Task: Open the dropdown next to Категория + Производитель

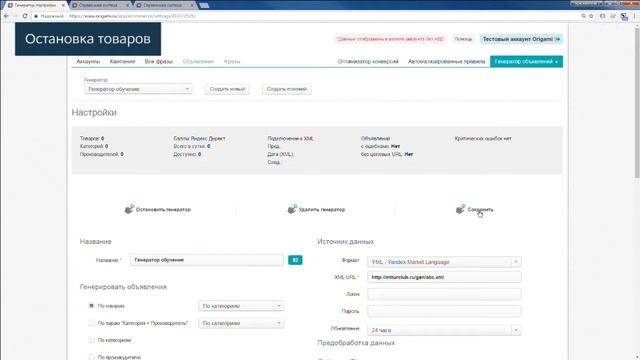Action: point(241,323)
